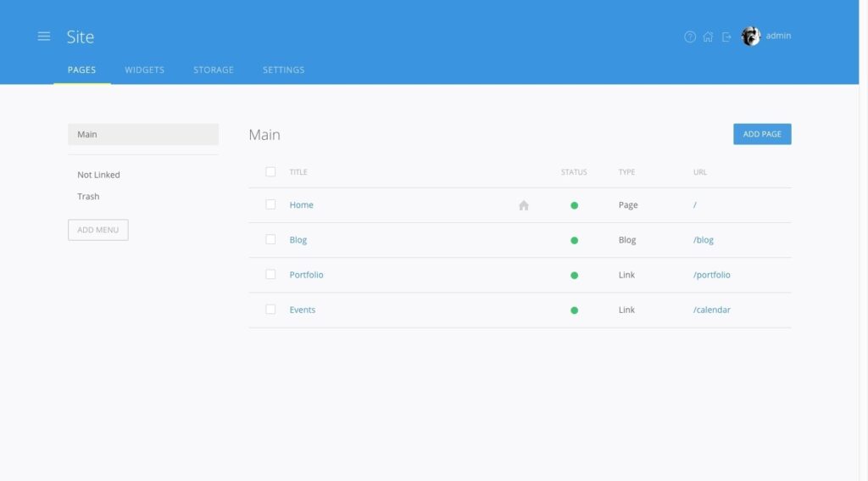Screen dimensions: 868x481
Task: Click the help question mark icon
Action: pos(690,36)
